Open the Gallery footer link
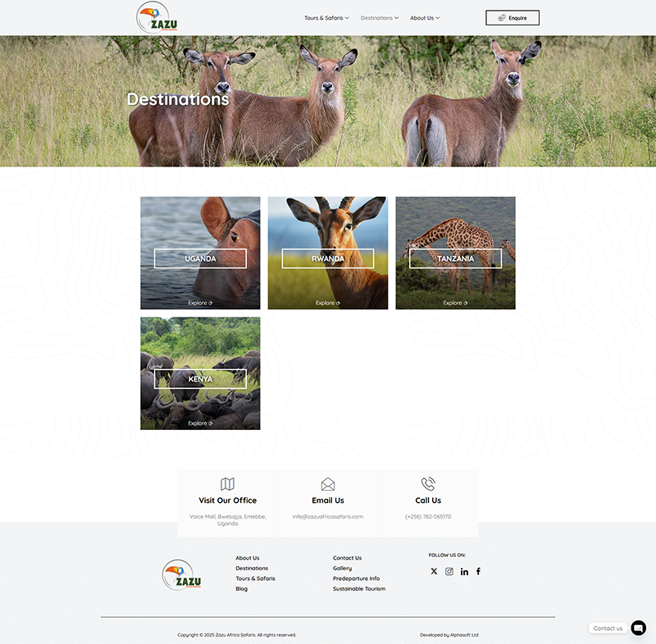 (x=342, y=569)
